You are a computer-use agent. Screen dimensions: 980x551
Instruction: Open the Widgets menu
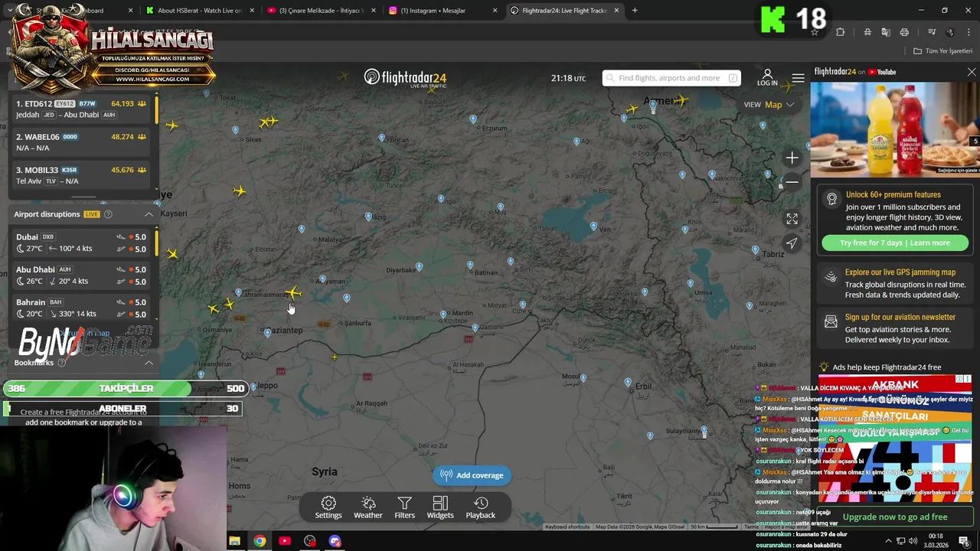pyautogui.click(x=440, y=507)
